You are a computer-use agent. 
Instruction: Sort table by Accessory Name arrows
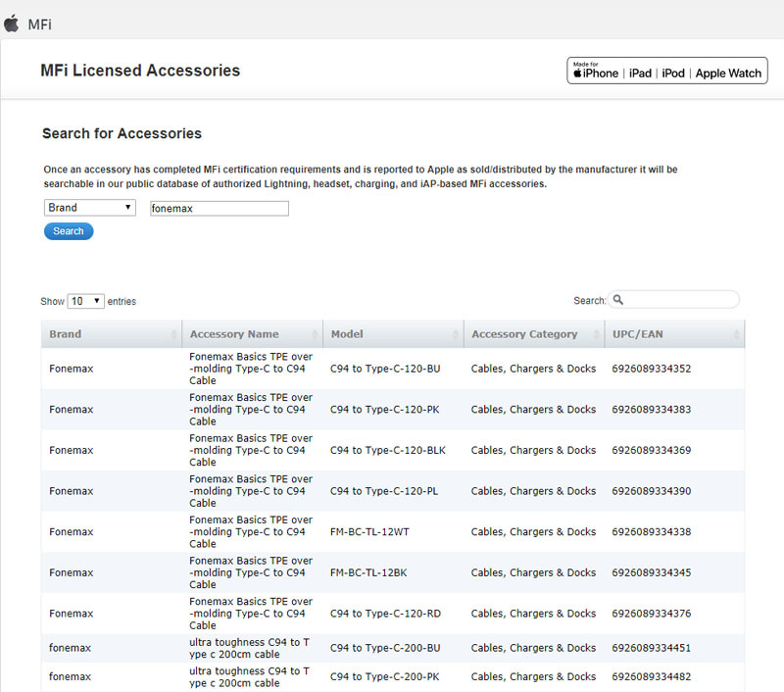(315, 334)
